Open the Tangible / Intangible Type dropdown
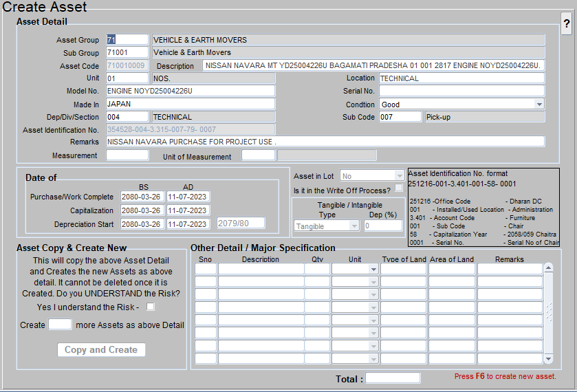 pyautogui.click(x=354, y=226)
